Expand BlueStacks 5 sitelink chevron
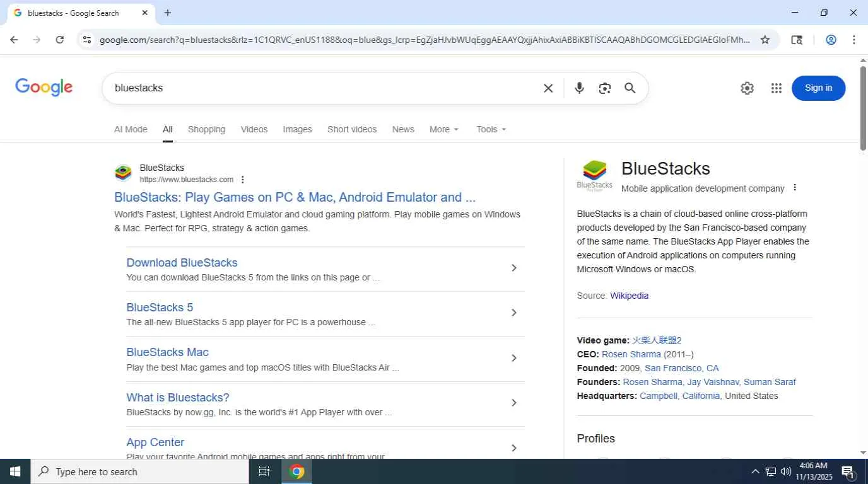This screenshot has width=868, height=484. [x=513, y=313]
